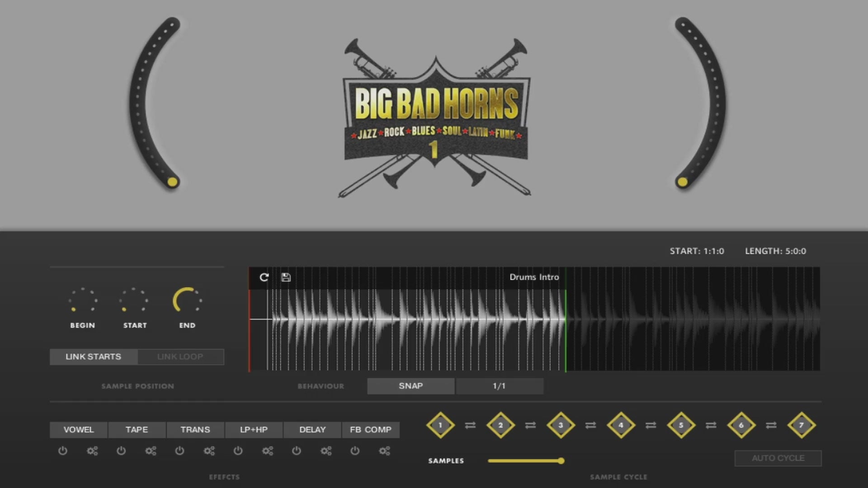Screen dimensions: 868x488
Task: Select the DELAY effect button
Action: tap(312, 430)
